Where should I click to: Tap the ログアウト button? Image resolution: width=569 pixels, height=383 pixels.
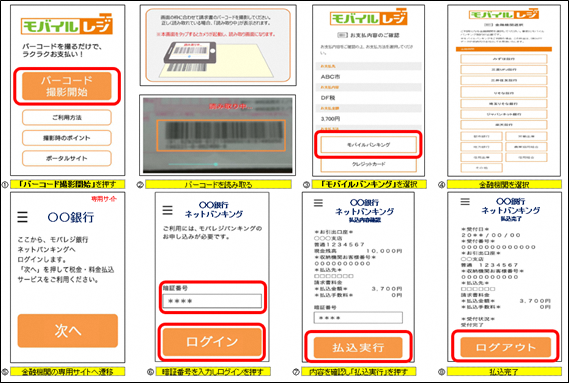pos(505,347)
